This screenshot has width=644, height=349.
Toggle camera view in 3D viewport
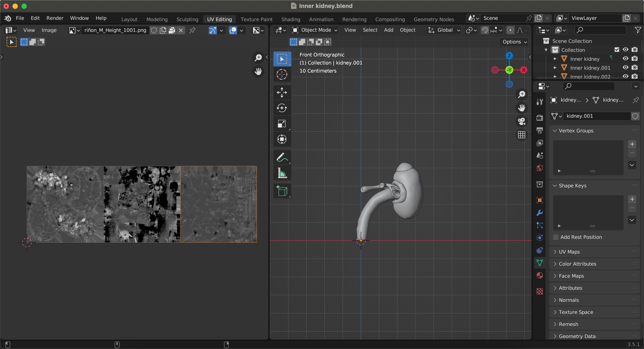pyautogui.click(x=522, y=121)
